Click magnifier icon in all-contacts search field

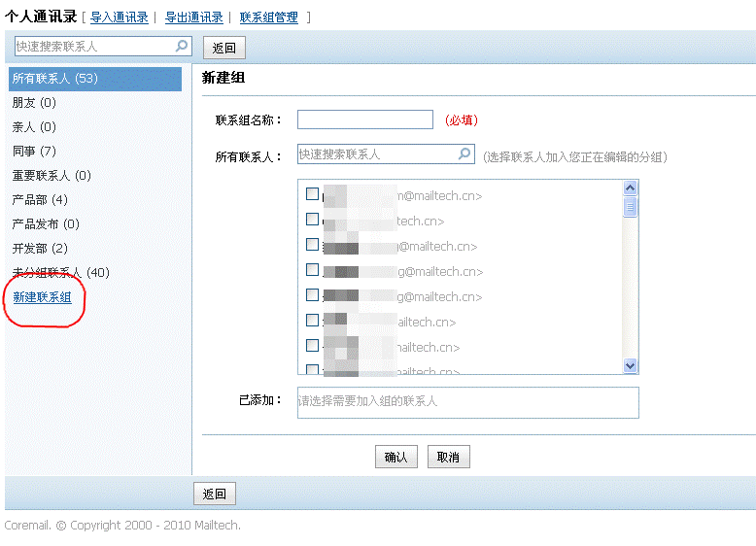click(x=464, y=154)
